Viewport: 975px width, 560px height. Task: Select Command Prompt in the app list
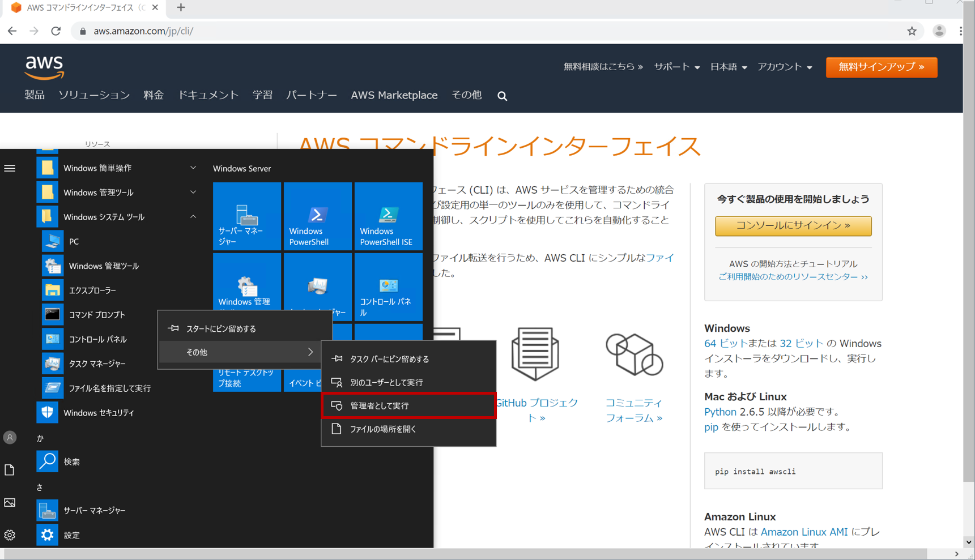click(x=96, y=314)
